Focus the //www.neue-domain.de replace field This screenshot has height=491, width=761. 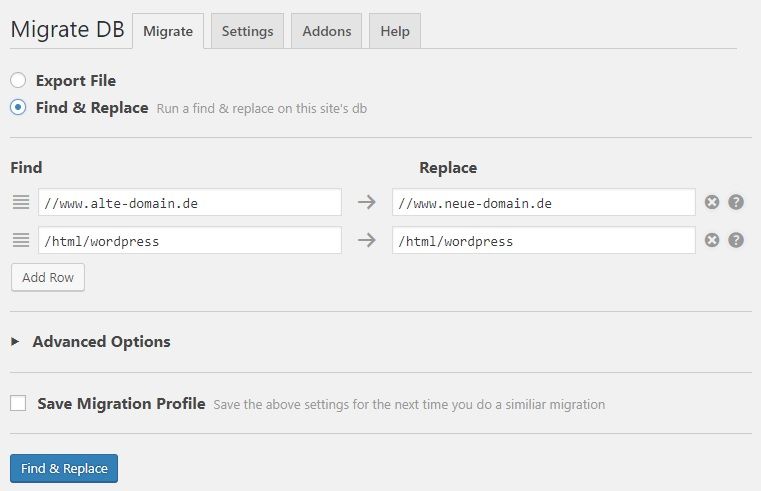(x=544, y=202)
